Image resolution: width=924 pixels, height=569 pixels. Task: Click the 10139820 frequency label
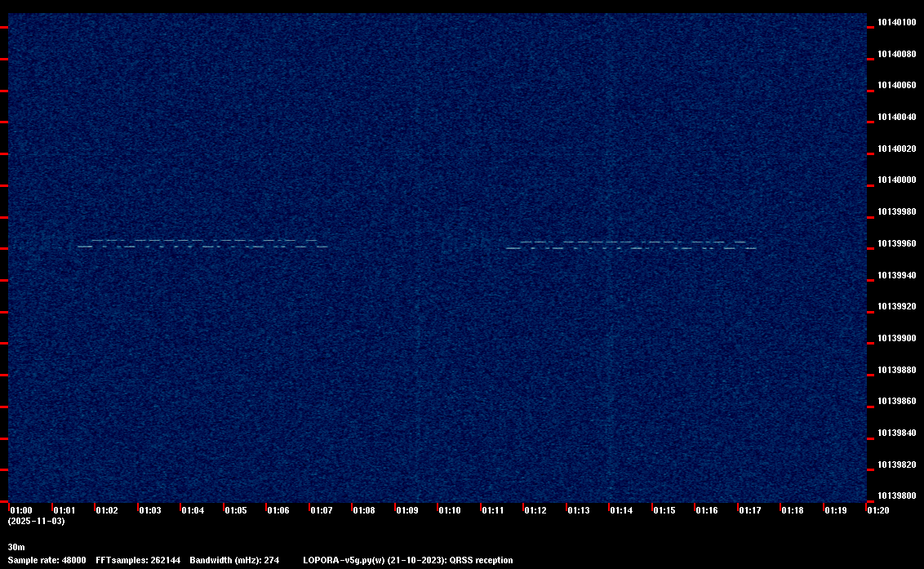point(897,465)
